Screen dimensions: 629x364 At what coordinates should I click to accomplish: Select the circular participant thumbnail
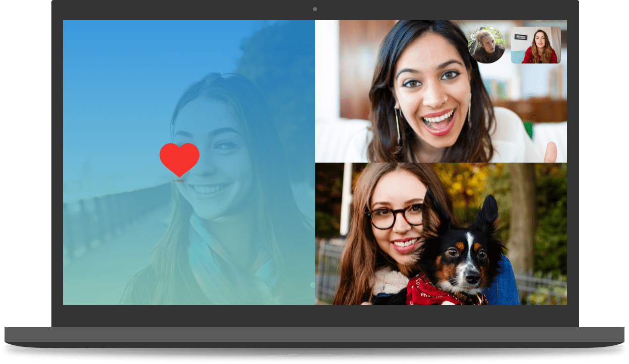[x=486, y=45]
